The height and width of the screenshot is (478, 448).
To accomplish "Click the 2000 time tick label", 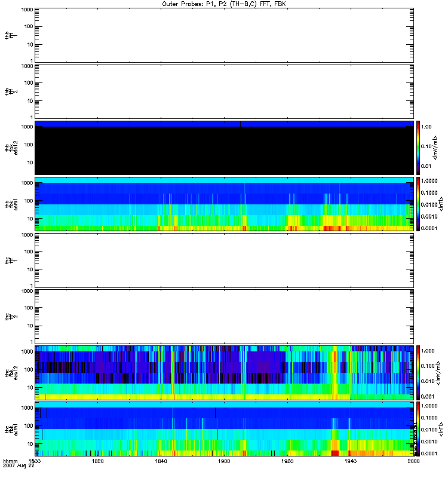I will (x=413, y=461).
